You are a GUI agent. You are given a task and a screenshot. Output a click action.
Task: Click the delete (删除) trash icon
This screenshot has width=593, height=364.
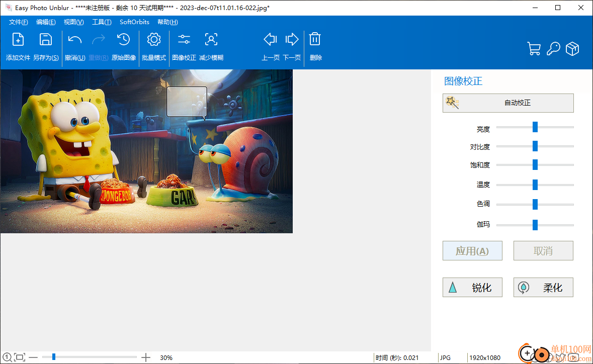pyautogui.click(x=315, y=39)
